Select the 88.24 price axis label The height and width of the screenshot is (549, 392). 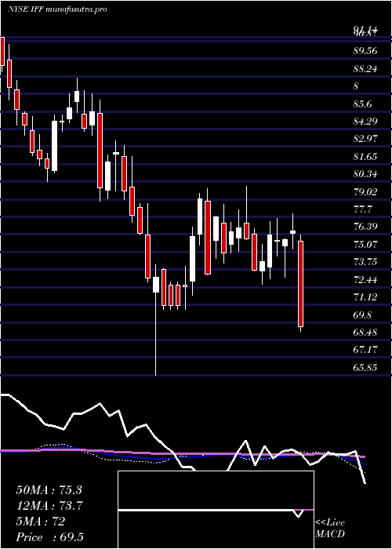point(365,69)
